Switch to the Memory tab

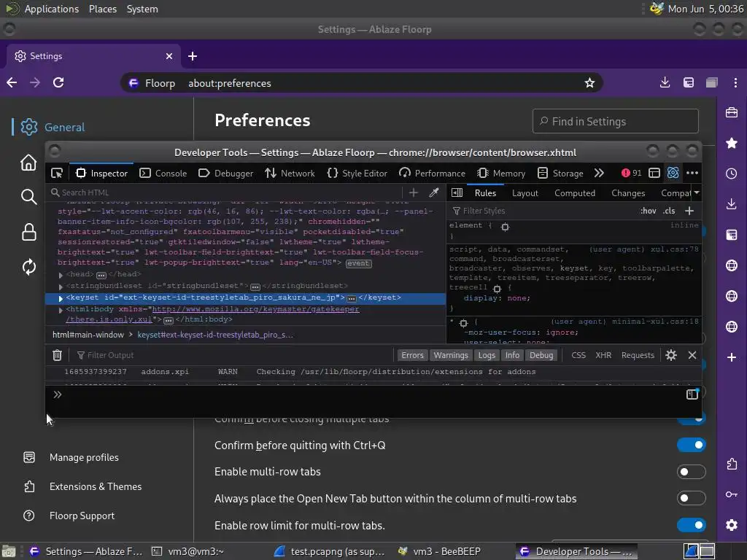tap(501, 174)
